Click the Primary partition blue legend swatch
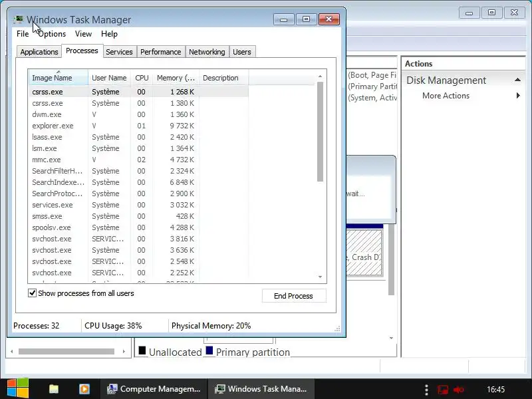Screen dimensions: 532x399 (x=209, y=350)
